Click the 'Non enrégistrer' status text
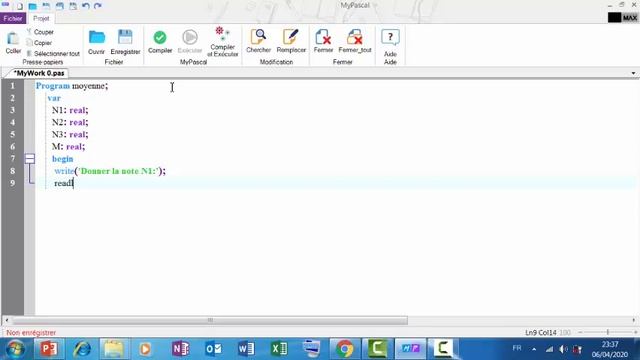The width and height of the screenshot is (640, 360). pos(31,333)
